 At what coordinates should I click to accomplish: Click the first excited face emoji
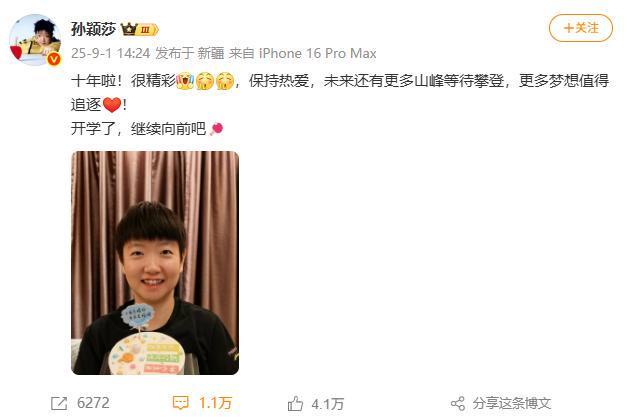click(x=185, y=81)
